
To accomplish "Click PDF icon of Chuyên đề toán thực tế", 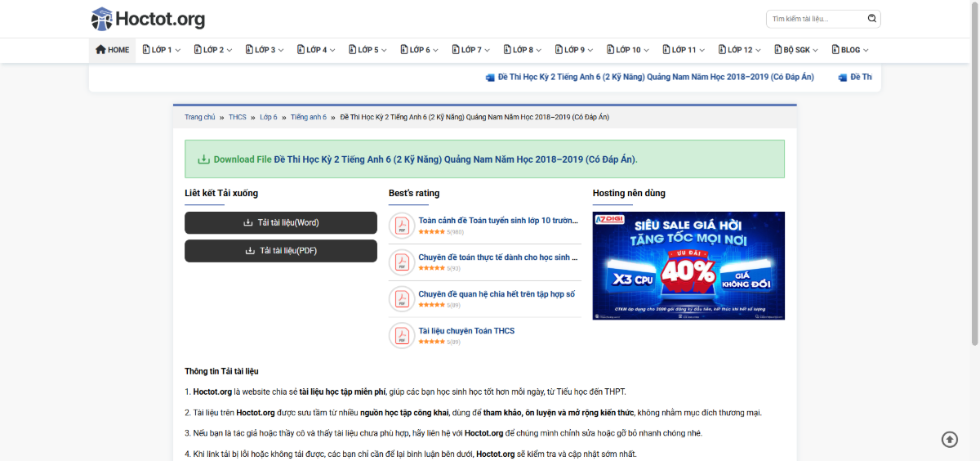I will tap(402, 262).
